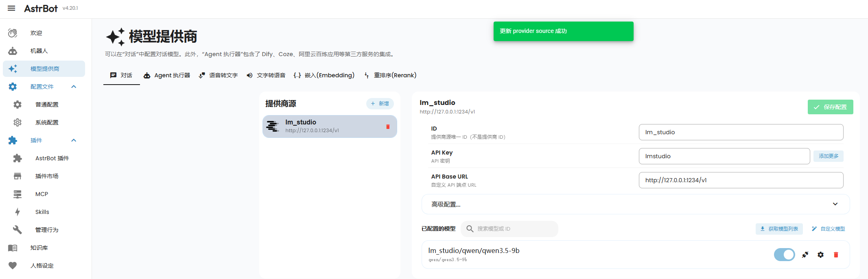
Task: Click the Skills lightning bolt icon
Action: tap(17, 212)
